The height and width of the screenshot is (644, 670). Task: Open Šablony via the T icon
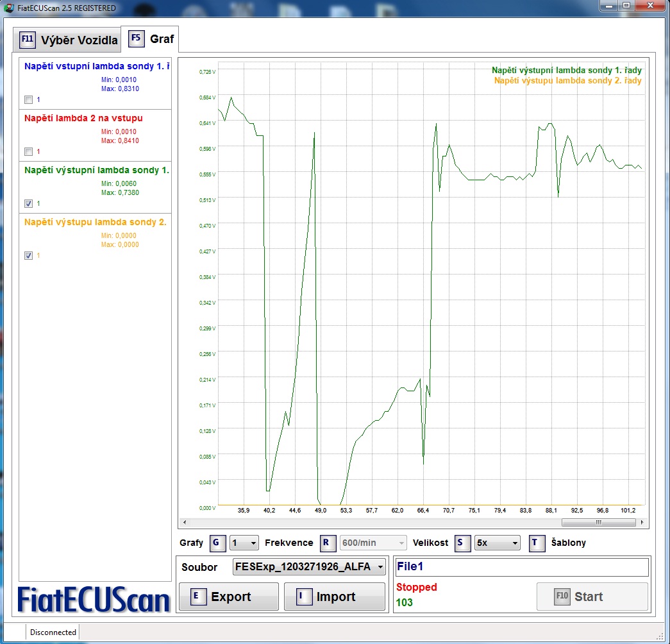[x=537, y=543]
